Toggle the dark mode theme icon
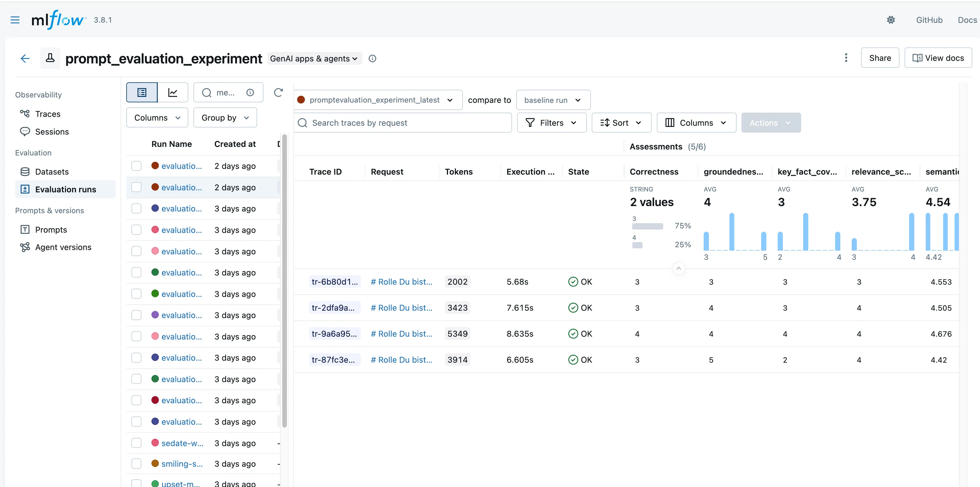Screen dimensions: 980x487 point(891,20)
